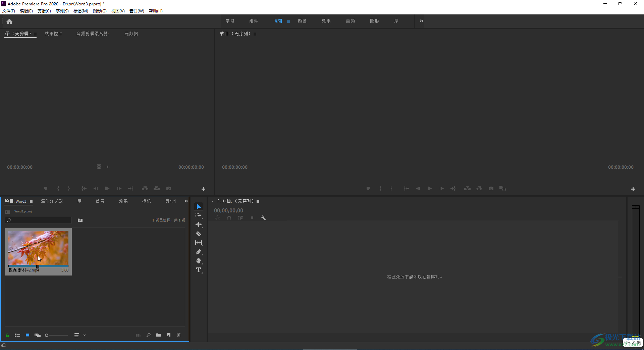Open the Project: Word3 panel menu

pos(31,201)
